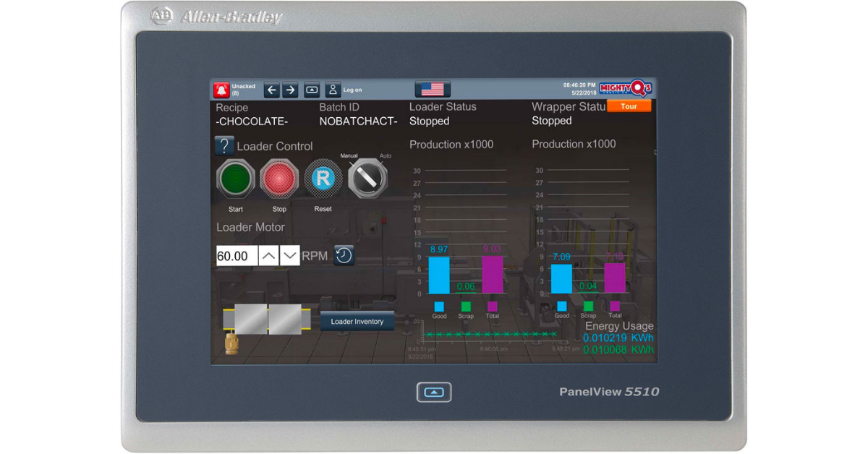This screenshot has width=868, height=454.
Task: Click the loader Total legend purple swatch
Action: coord(493,307)
